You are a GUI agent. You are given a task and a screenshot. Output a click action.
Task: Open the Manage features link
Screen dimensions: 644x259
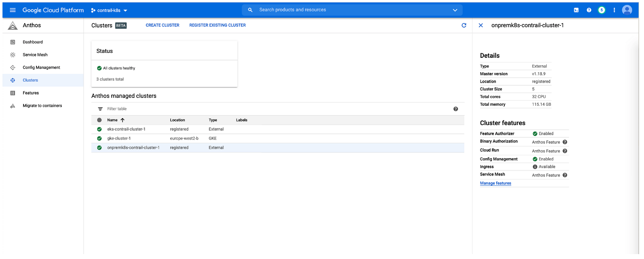click(x=495, y=183)
